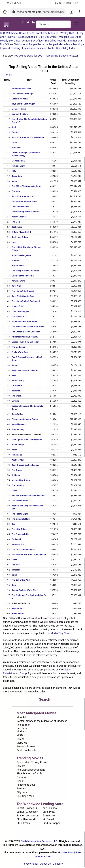
Task: Go back to the 2020 chart
Action: pos(7,75)
